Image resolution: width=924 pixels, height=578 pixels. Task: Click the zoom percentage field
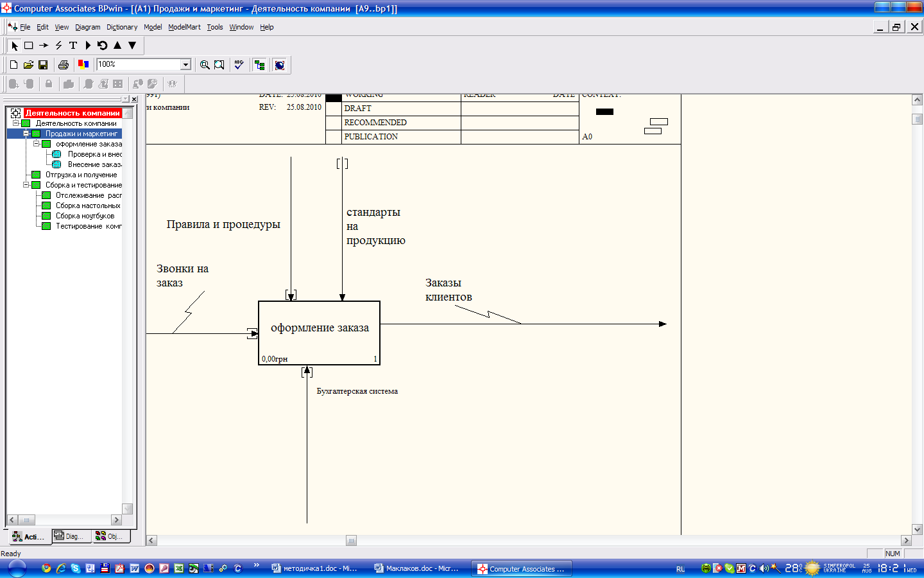coord(139,64)
